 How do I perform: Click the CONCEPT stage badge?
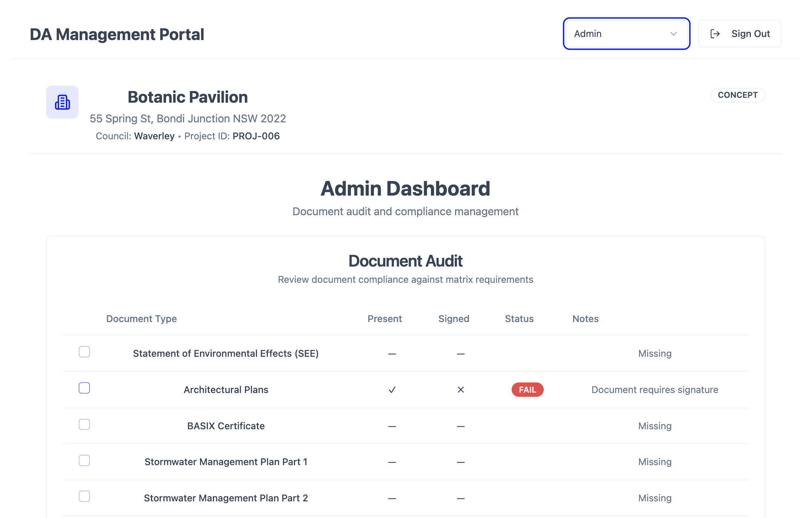click(737, 95)
